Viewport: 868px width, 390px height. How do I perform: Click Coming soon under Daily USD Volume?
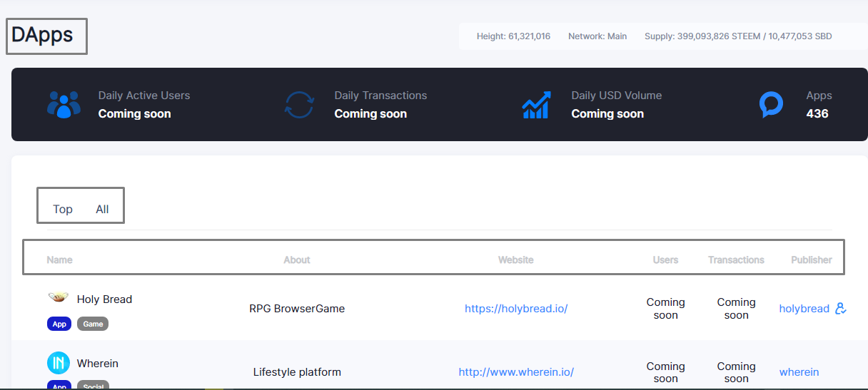tap(607, 113)
